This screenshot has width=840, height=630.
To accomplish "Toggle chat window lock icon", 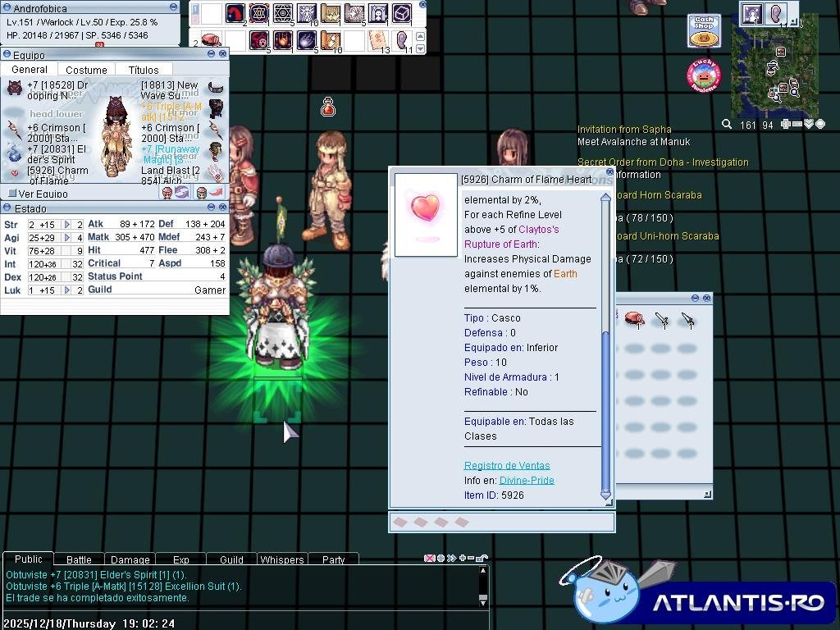I will (482, 559).
